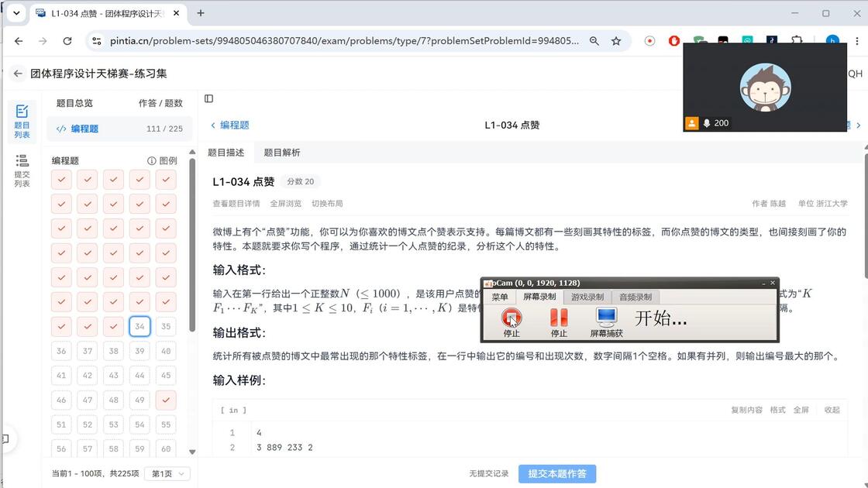This screenshot has width=868, height=488.
Task: Select problem number 35 box
Action: 166,326
